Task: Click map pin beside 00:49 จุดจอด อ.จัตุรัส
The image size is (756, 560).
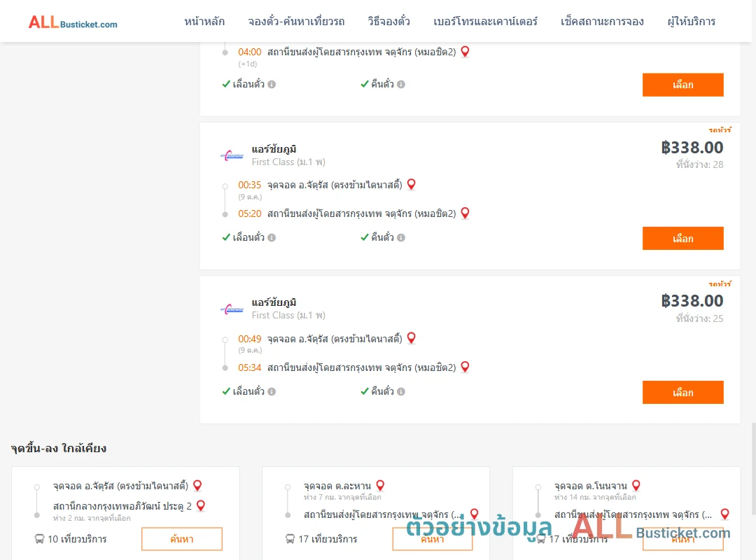Action: [x=412, y=338]
